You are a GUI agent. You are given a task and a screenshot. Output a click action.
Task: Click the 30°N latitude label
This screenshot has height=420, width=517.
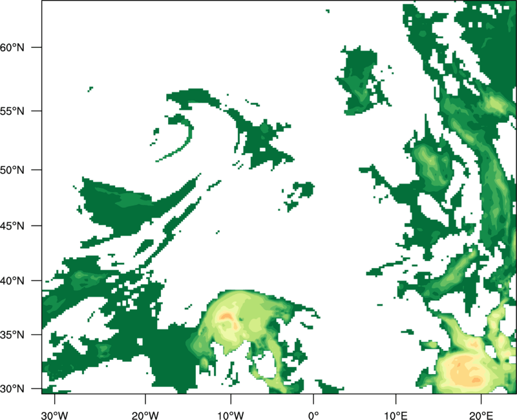click(12, 389)
